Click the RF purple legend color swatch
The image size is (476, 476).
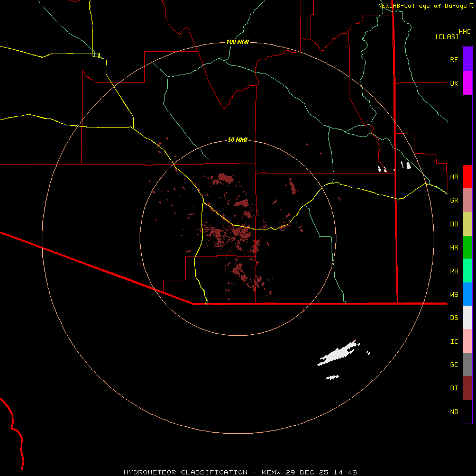tap(467, 59)
